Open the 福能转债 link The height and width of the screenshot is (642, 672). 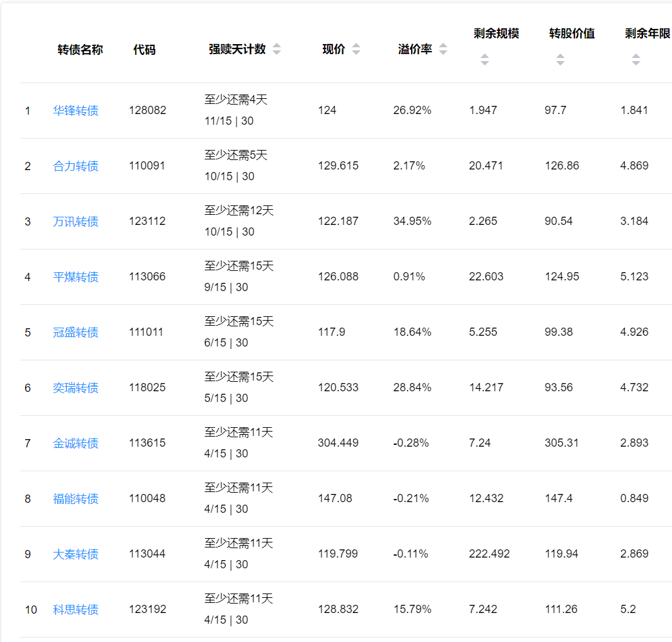[76, 499]
